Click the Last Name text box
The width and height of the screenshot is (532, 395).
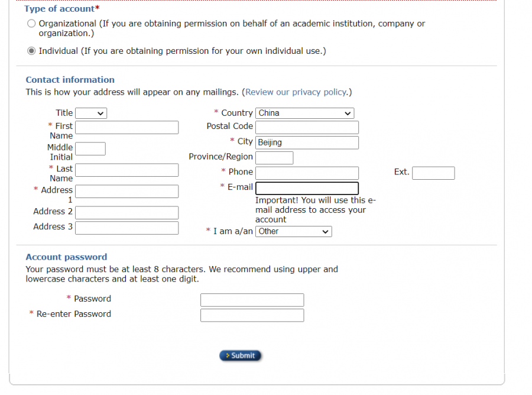(126, 170)
